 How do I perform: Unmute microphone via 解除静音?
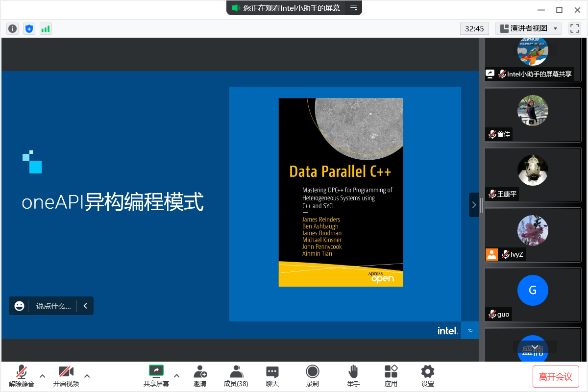pyautogui.click(x=22, y=376)
